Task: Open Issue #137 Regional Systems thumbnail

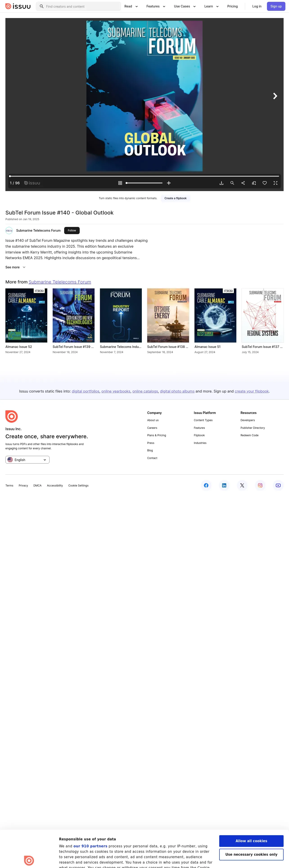Action: coord(262,315)
